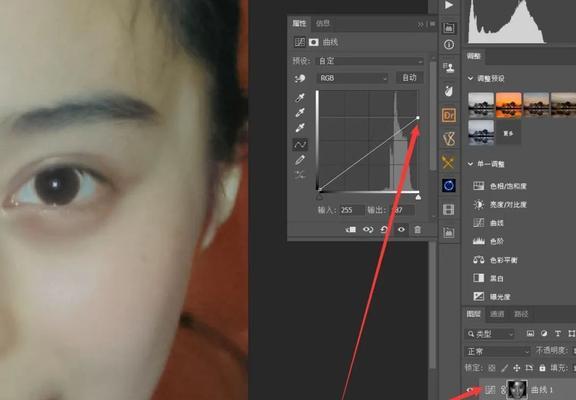
Task: Click the view previous state icon
Action: (x=368, y=230)
